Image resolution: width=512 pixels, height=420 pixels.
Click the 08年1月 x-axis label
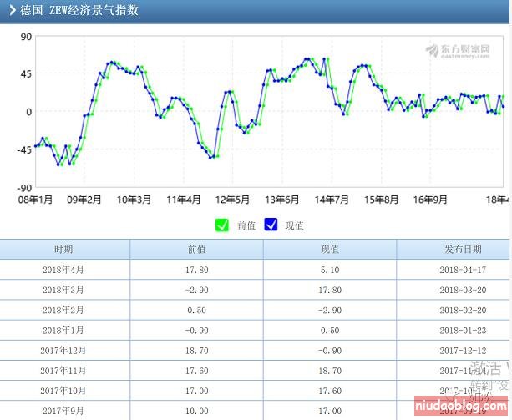pyautogui.click(x=35, y=200)
